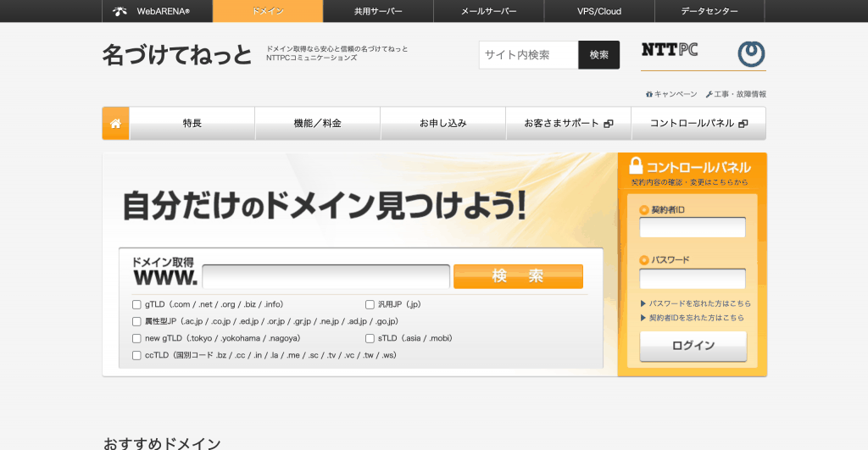Click the コントロールパネル panel heading

coord(698,167)
